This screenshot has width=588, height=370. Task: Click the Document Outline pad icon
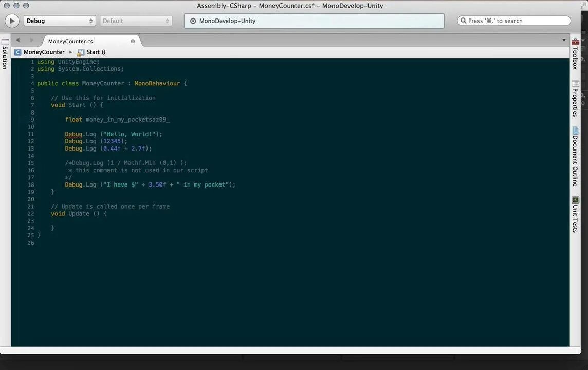click(x=575, y=131)
